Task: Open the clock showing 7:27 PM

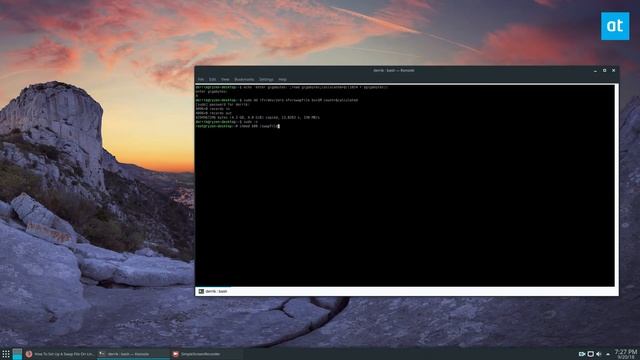Action: pos(626,354)
